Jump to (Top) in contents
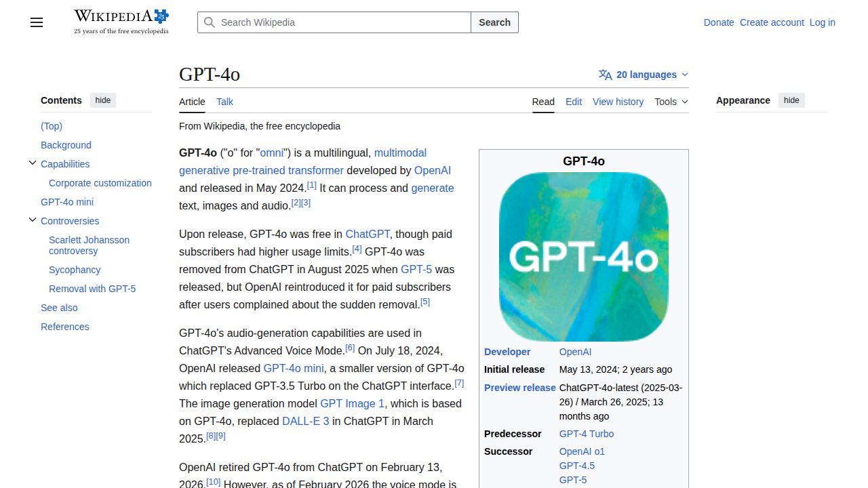Screen dimensions: 868x488 click(52, 126)
